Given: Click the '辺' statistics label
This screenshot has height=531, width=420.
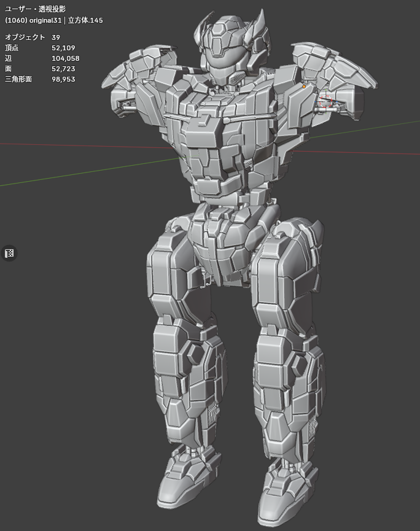Looking at the screenshot, I should pos(8,58).
